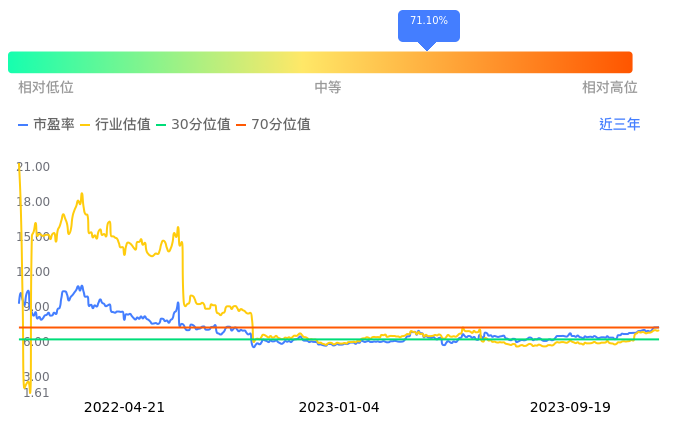Click the 2022-04-21 date axis label
Image resolution: width=686 pixels, height=442 pixels.
pos(124,408)
